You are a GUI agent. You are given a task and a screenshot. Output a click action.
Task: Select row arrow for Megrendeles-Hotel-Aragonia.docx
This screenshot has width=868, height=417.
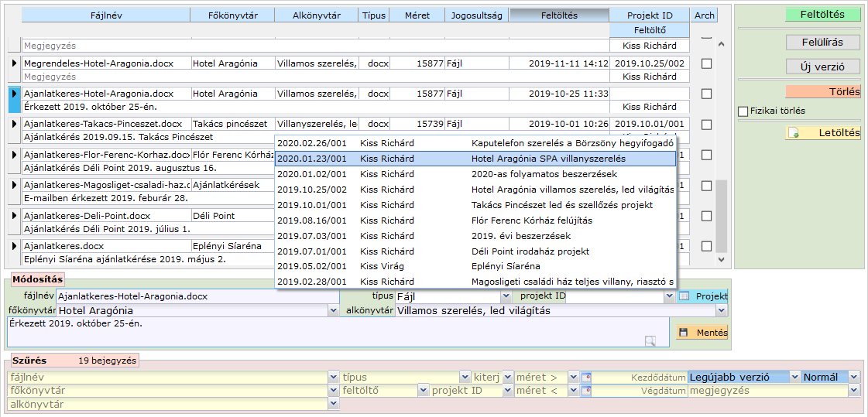click(14, 63)
